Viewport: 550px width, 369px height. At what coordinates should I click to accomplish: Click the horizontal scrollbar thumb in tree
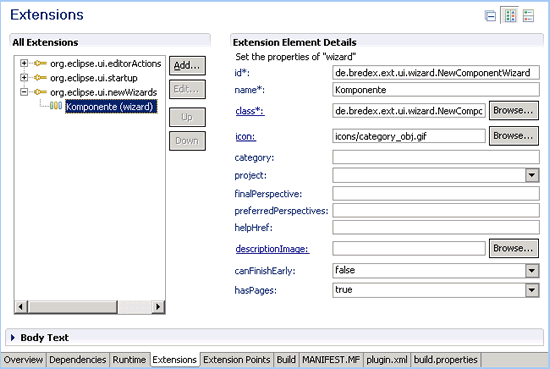click(73, 307)
